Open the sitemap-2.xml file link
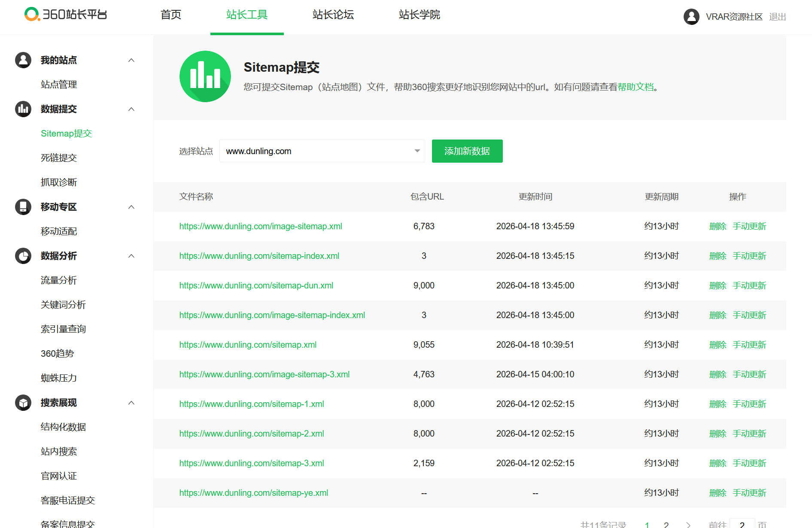 click(252, 434)
